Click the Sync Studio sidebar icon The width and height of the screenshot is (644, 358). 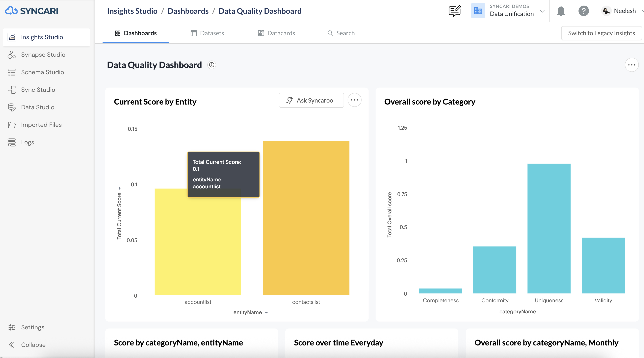[12, 90]
